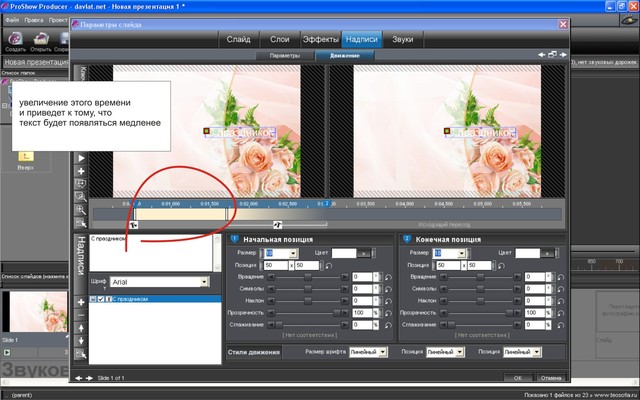
Task: Confirm dialog with OK button
Action: (x=518, y=378)
